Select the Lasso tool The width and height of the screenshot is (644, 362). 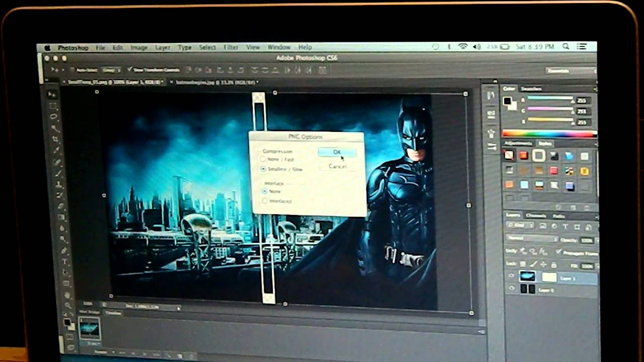pyautogui.click(x=53, y=117)
